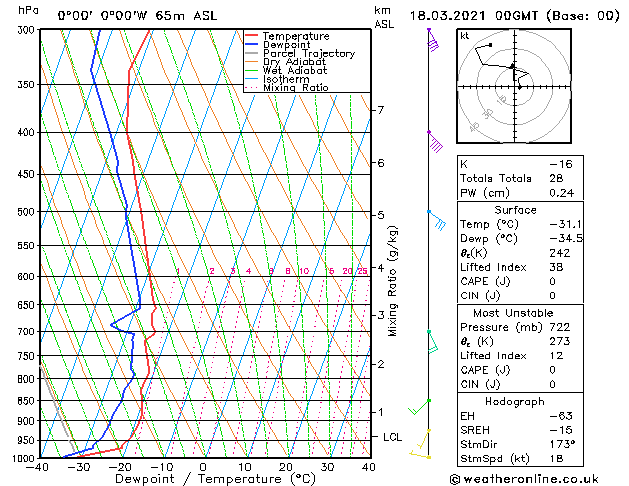Click the StmDir value 173°

click(x=562, y=444)
